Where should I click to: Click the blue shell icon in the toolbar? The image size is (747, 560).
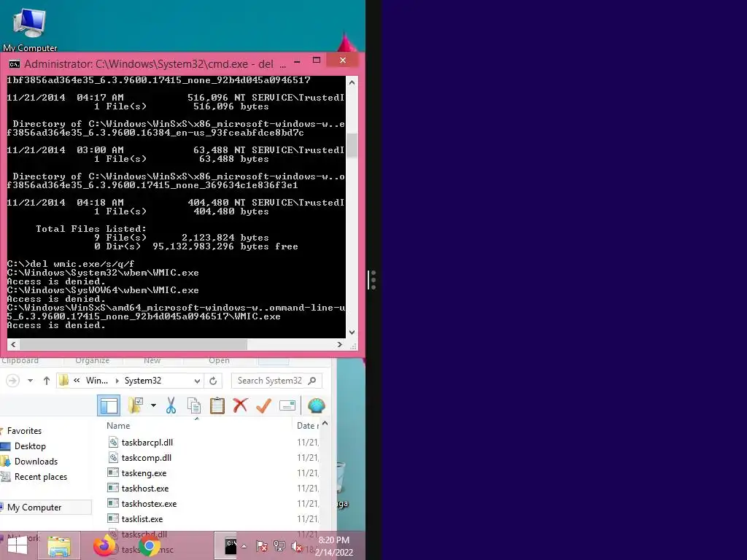coord(317,405)
